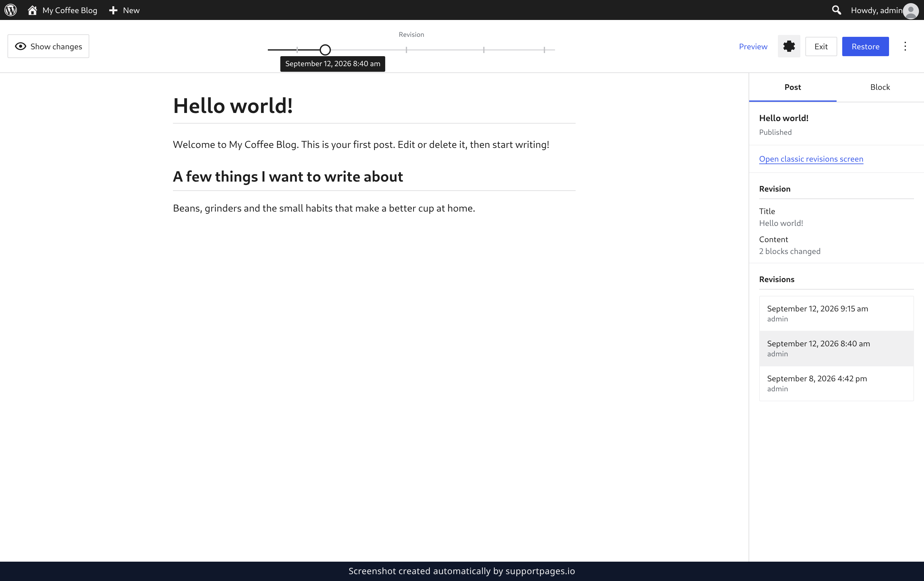Click the Hello world! post title heading

tap(233, 106)
